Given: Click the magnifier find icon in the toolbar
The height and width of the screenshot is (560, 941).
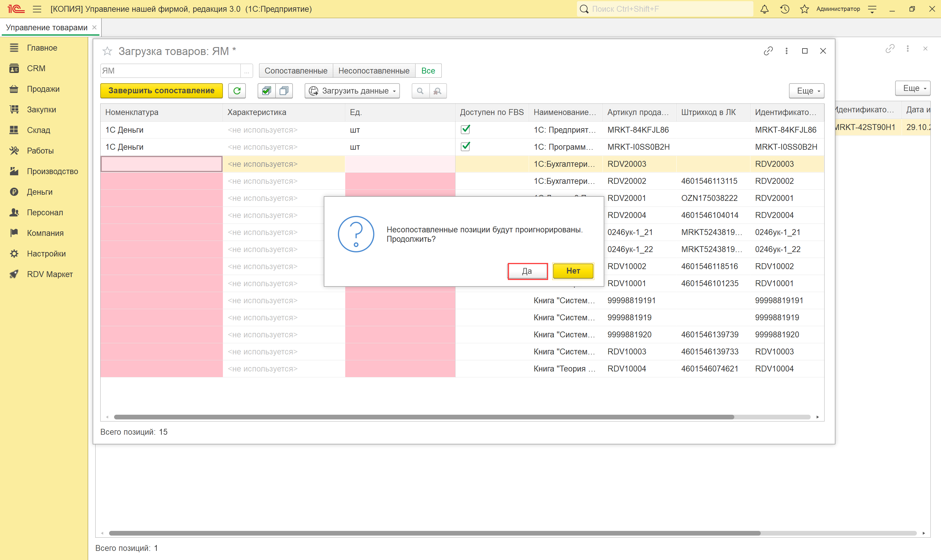Looking at the screenshot, I should (x=420, y=91).
